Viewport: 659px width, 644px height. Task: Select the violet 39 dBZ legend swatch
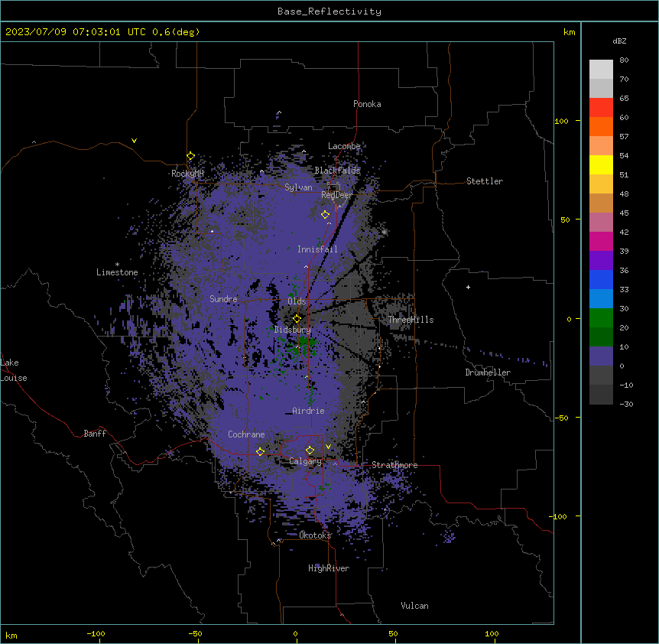[x=601, y=260]
